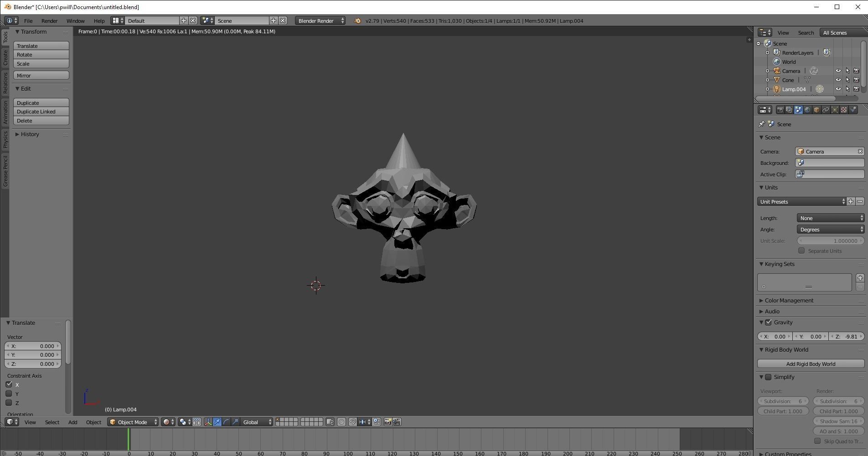The width and height of the screenshot is (868, 456).
Task: Open the Object Mode dropdown
Action: [x=133, y=422]
